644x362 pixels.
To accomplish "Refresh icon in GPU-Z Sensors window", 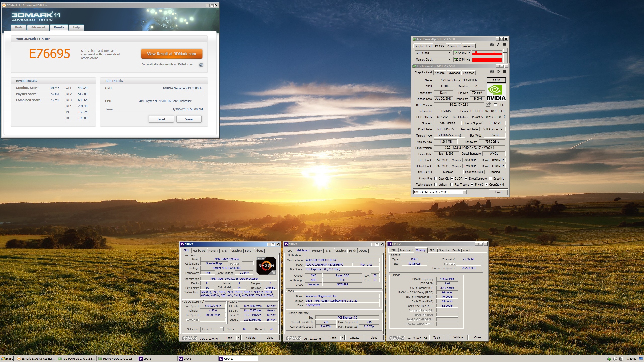I will tap(498, 45).
